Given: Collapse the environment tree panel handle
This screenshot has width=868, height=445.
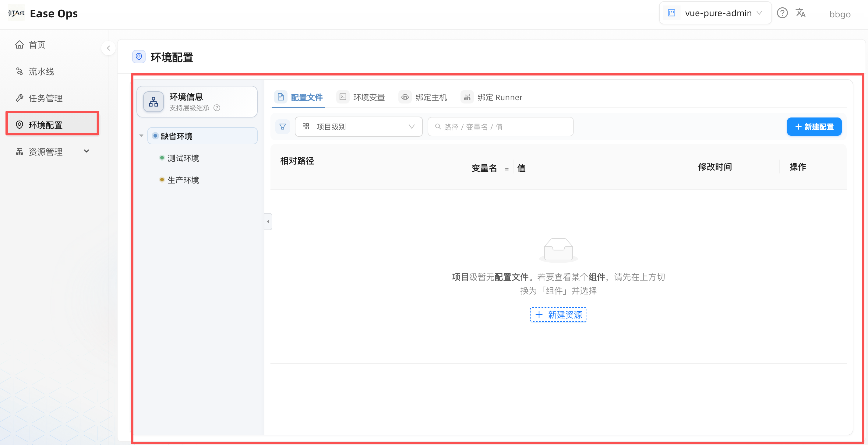Looking at the screenshot, I should coord(268,221).
